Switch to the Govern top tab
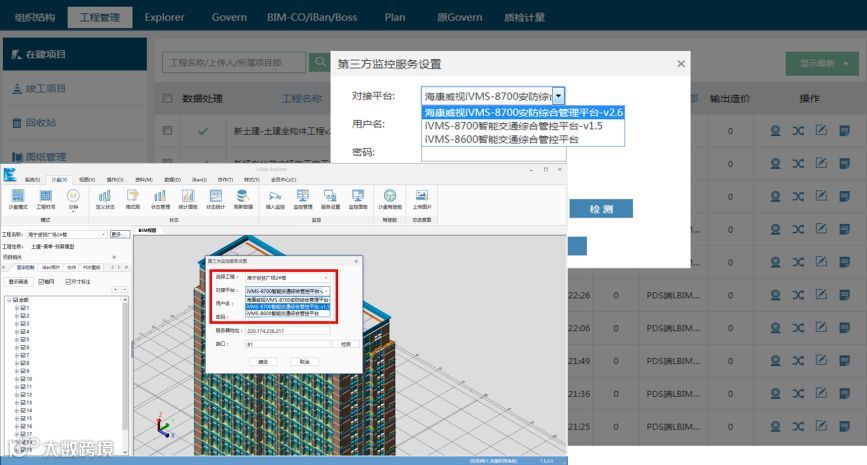Image resolution: width=867 pixels, height=465 pixels. click(x=229, y=17)
